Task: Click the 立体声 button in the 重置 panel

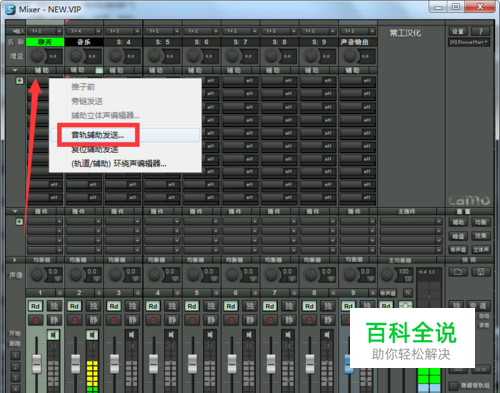Action: [x=480, y=249]
